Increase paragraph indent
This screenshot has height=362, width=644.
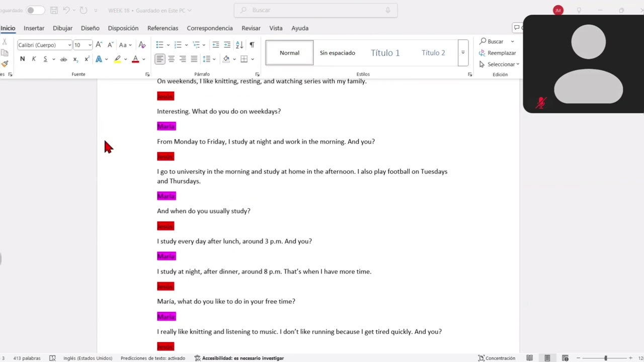(227, 45)
